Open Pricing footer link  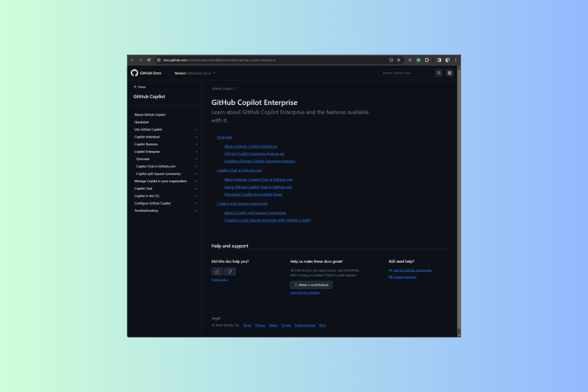coord(286,326)
